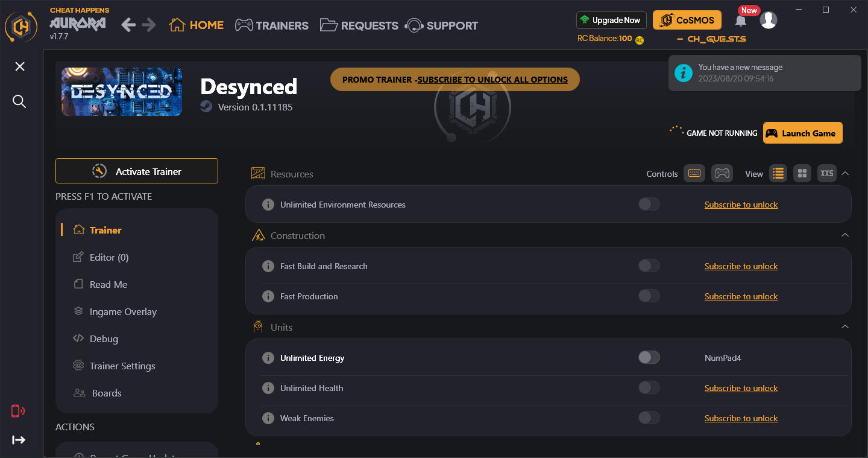The width and height of the screenshot is (868, 458).
Task: Show info for Unlimited Health
Action: pyautogui.click(x=268, y=388)
